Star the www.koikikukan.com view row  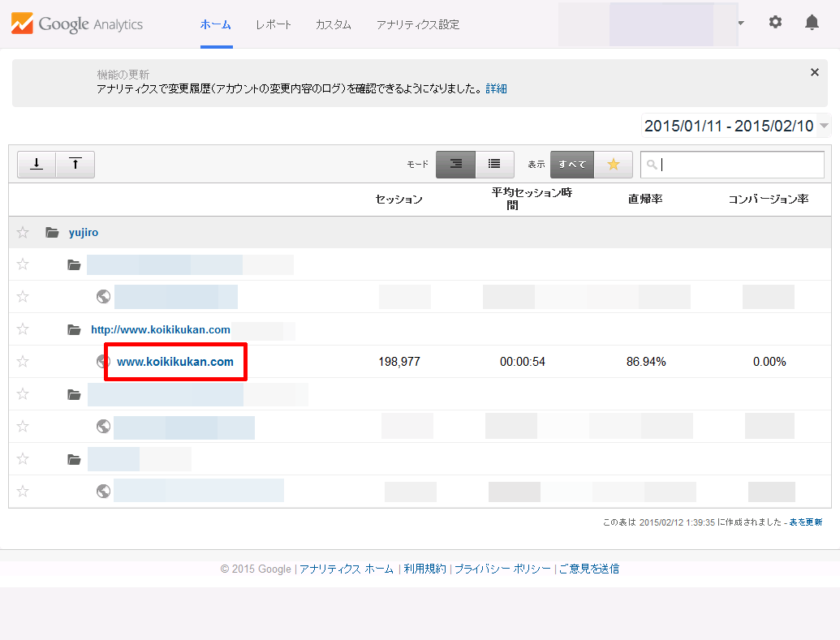pyautogui.click(x=23, y=362)
